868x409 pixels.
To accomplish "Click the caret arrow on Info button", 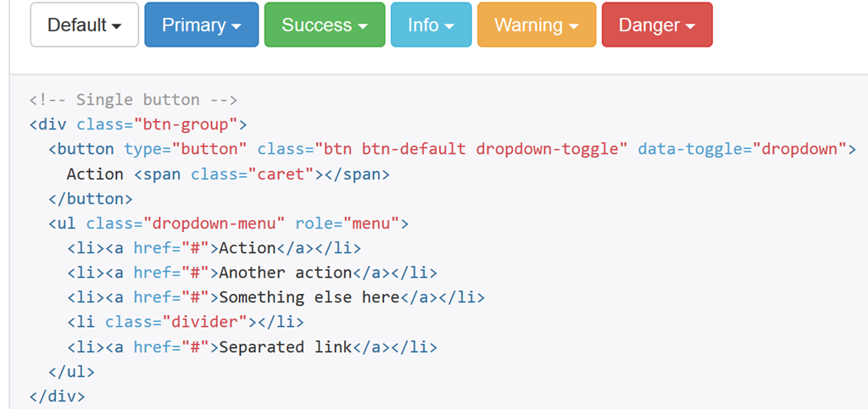I will [x=449, y=26].
